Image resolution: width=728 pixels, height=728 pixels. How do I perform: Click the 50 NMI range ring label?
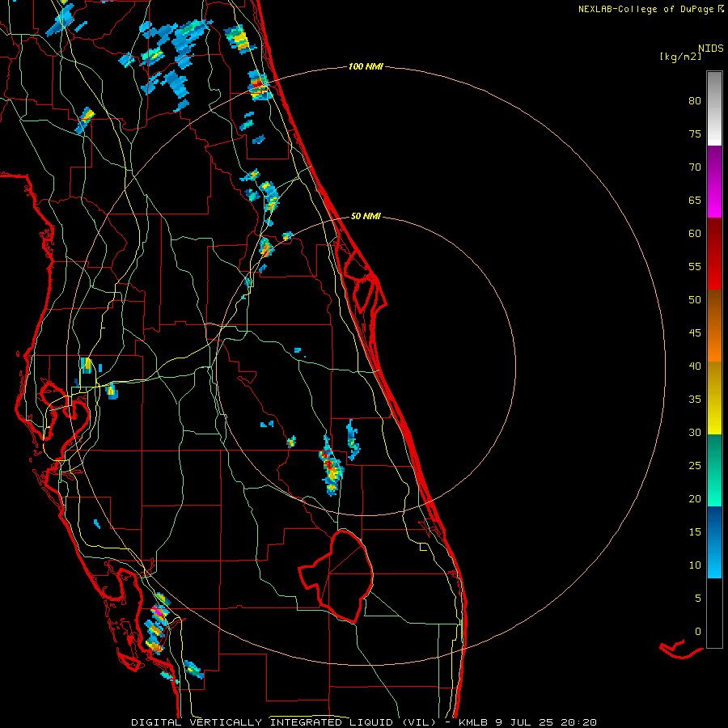coord(366,216)
